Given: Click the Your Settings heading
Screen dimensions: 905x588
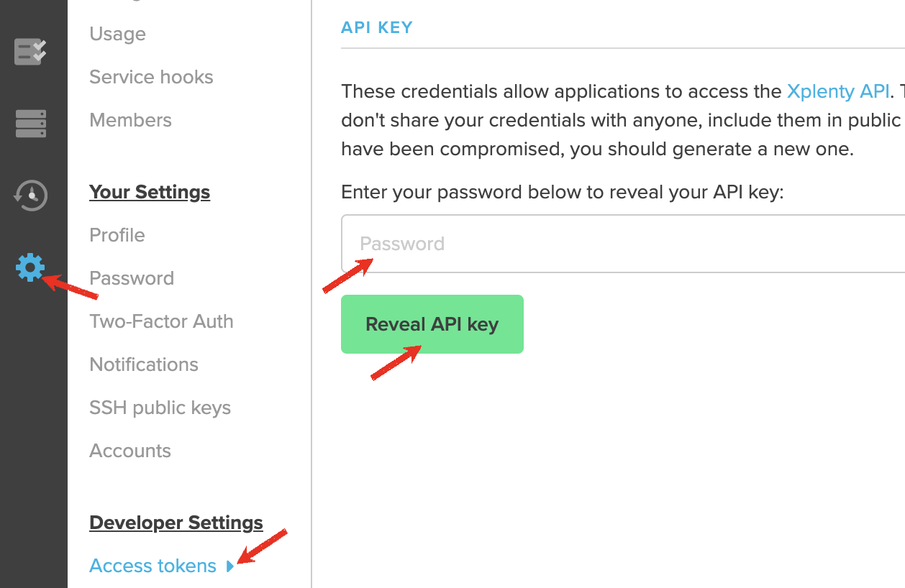Looking at the screenshot, I should tap(150, 192).
